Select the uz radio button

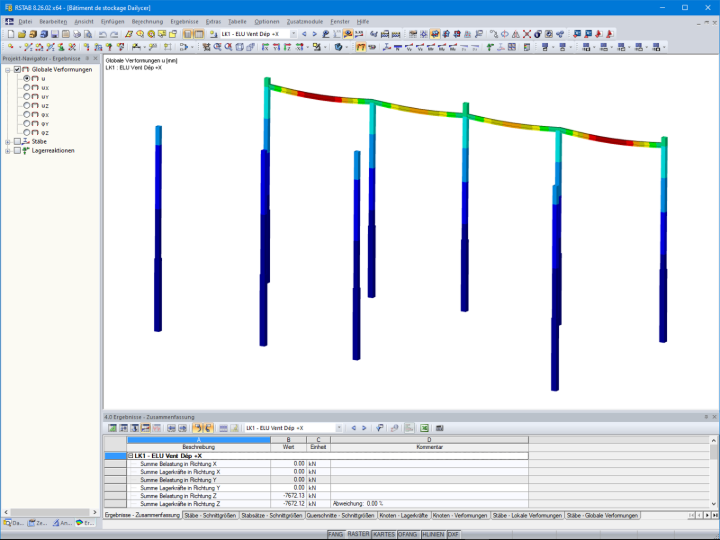(x=27, y=105)
